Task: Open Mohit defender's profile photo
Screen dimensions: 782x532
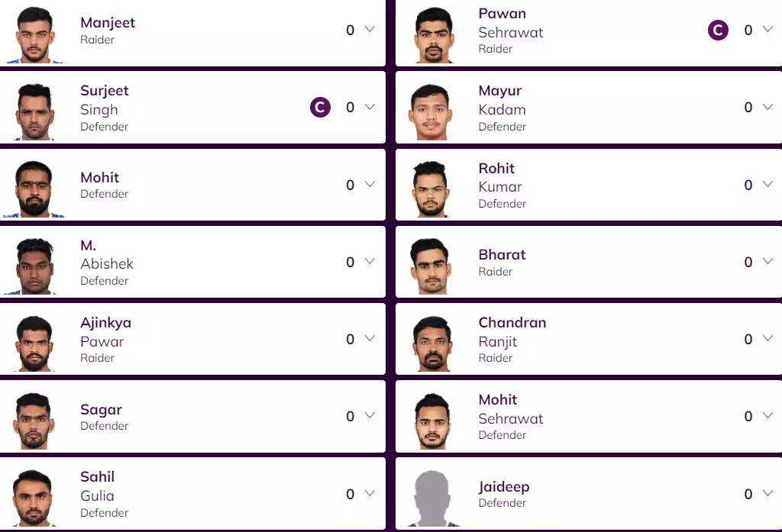Action: click(34, 189)
